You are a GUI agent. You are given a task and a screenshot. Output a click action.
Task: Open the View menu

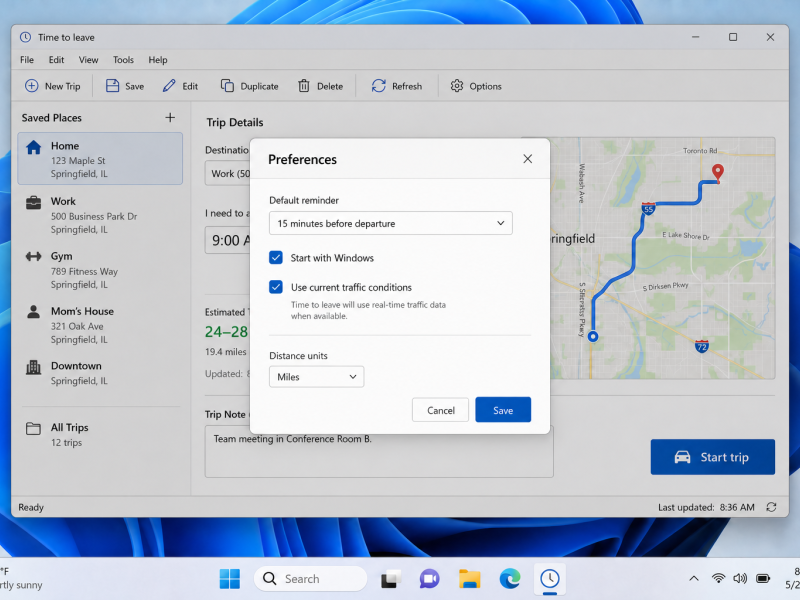(88, 60)
